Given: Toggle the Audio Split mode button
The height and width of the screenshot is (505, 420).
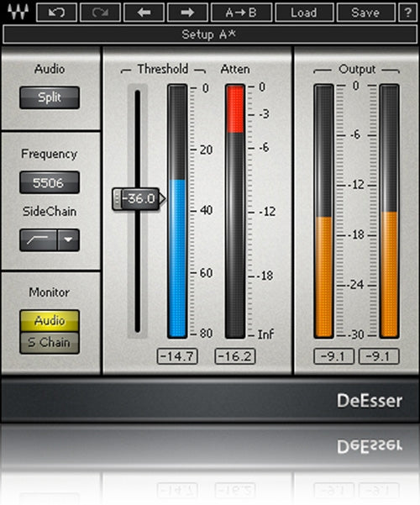Looking at the screenshot, I should [50, 97].
